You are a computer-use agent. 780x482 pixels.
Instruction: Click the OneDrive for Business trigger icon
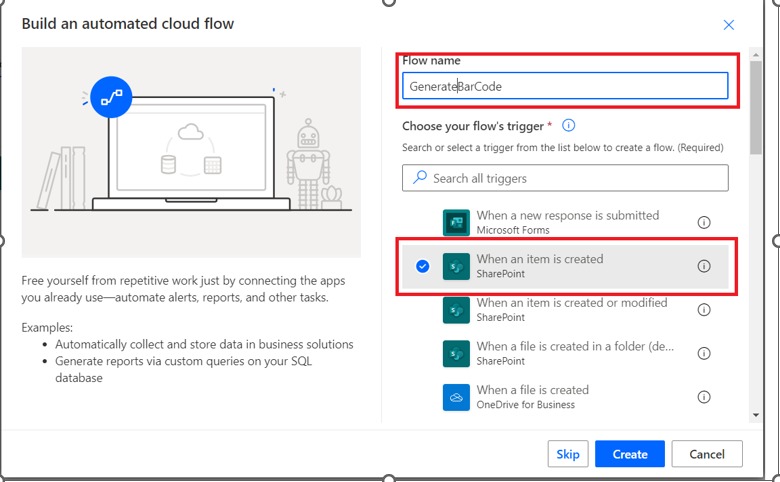pyautogui.click(x=456, y=398)
